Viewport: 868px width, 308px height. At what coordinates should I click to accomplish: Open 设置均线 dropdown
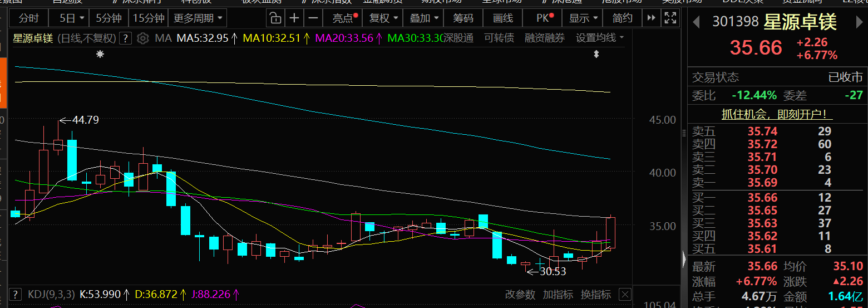[x=600, y=38]
